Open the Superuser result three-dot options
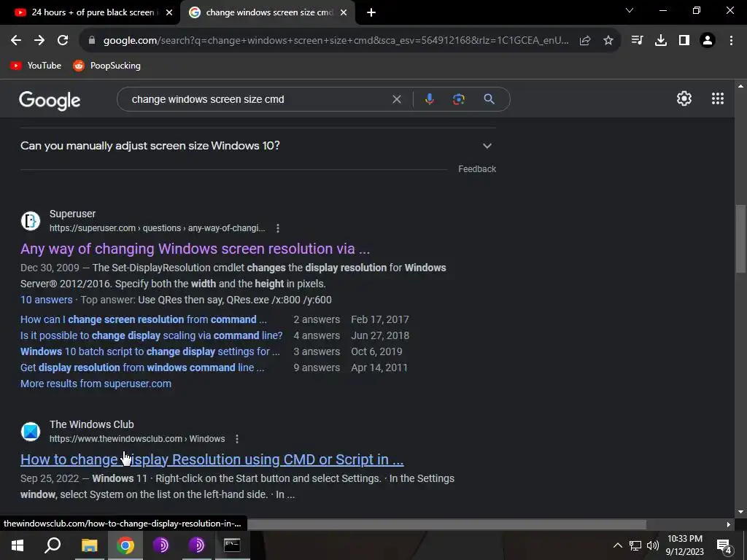This screenshot has height=560, width=747. (278, 228)
